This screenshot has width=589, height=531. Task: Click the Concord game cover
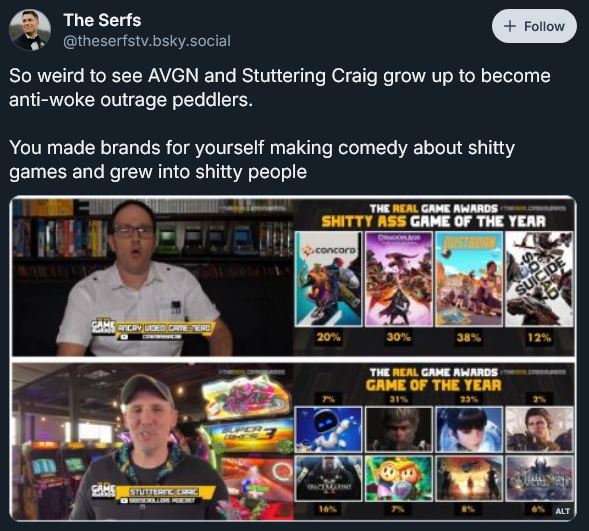328,279
